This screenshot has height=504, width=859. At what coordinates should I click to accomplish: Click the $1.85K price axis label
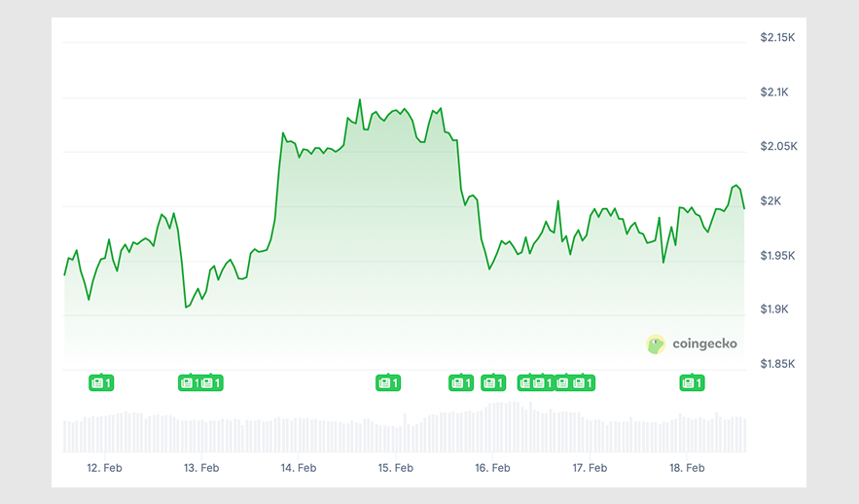point(778,364)
